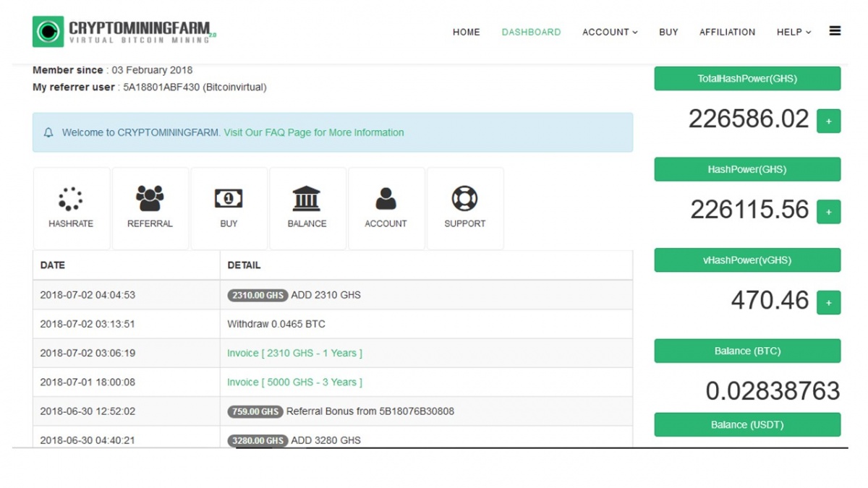
Task: Open Invoice 5000 GHS - 3 Years link
Action: pyautogui.click(x=294, y=382)
